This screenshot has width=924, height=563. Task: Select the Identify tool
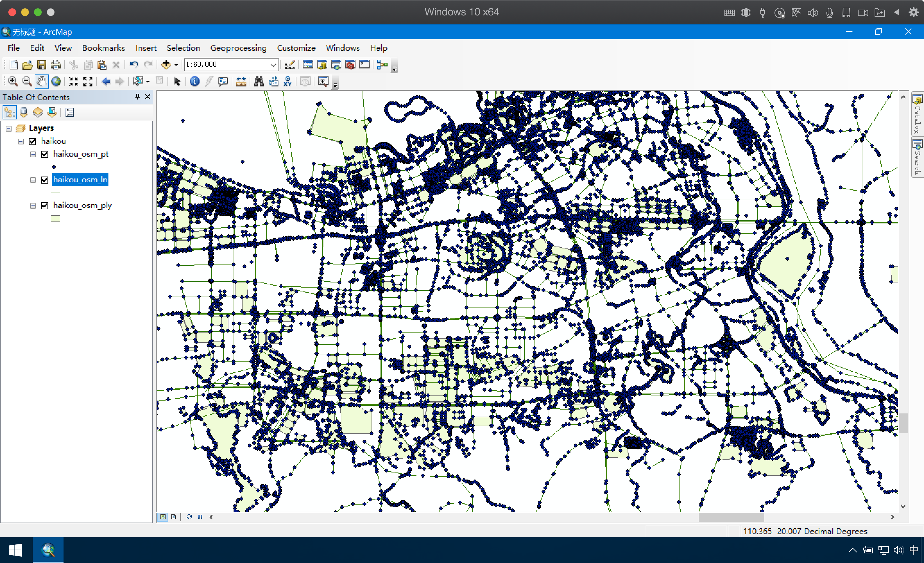point(194,82)
